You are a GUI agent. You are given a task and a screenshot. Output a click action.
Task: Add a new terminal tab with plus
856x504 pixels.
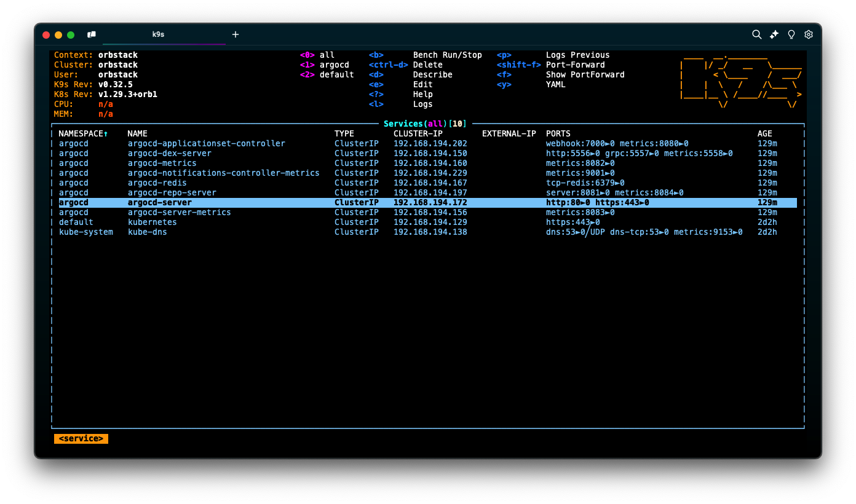tap(236, 34)
